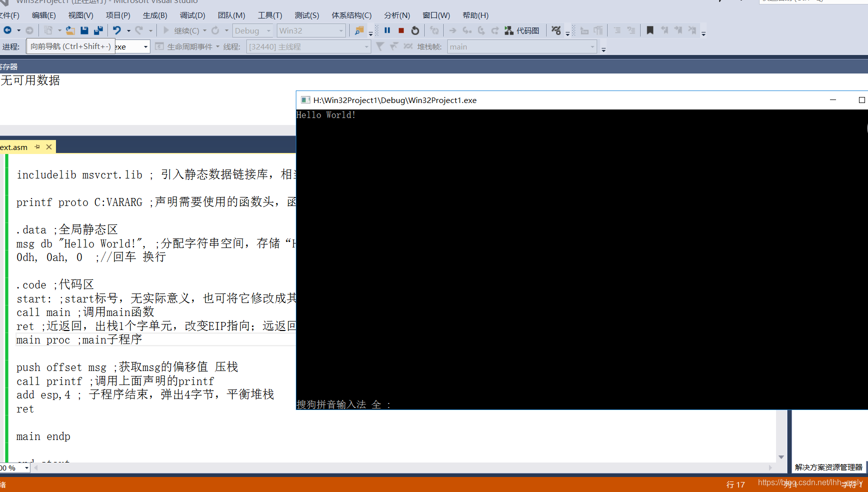Step into with the debug step icon
This screenshot has width=868, height=492.
tap(467, 30)
